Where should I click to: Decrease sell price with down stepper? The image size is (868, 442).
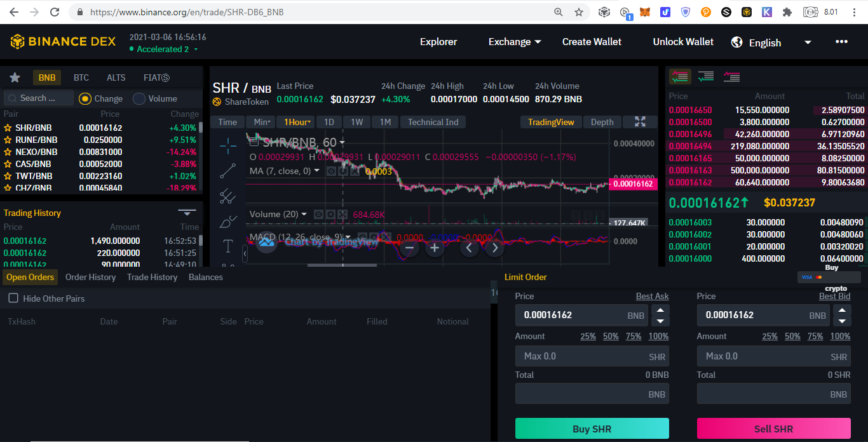click(843, 321)
